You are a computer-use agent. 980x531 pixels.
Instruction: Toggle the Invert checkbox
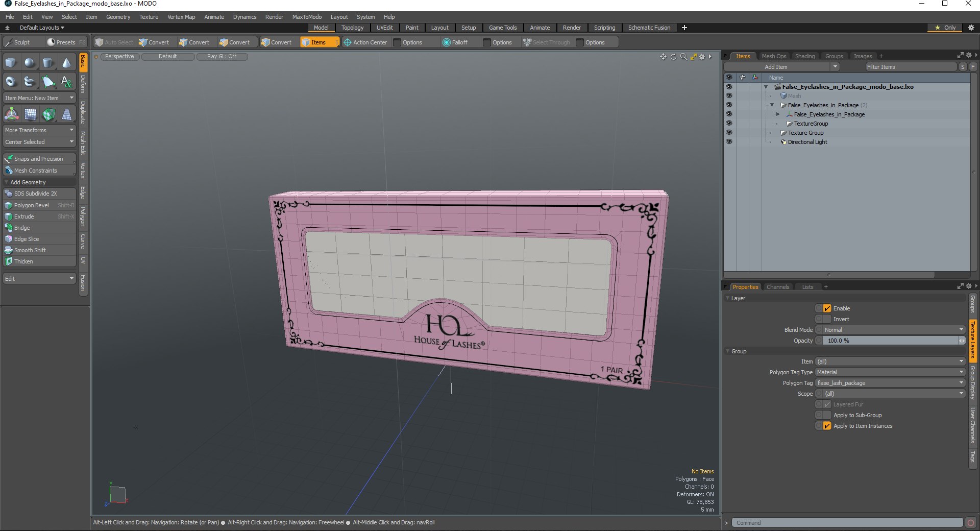click(827, 319)
